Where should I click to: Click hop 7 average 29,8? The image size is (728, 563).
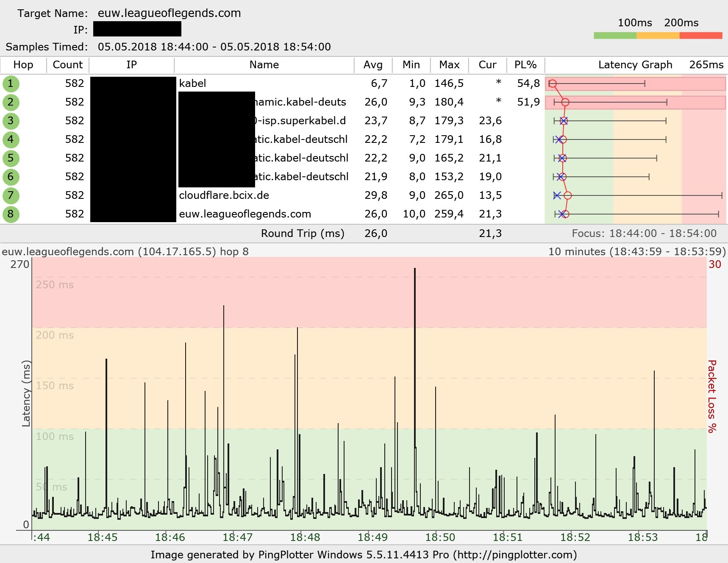376,195
